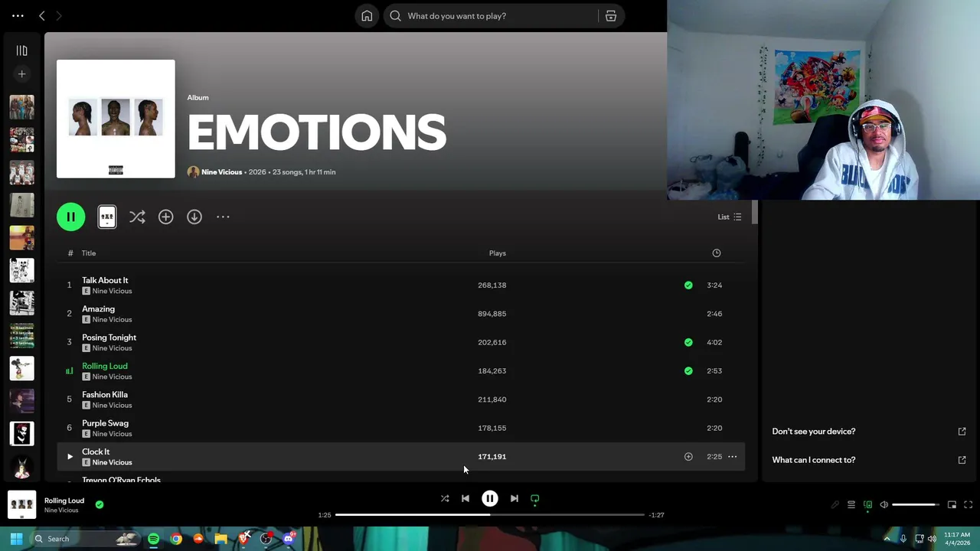Seek within the song progress bar

(490, 515)
